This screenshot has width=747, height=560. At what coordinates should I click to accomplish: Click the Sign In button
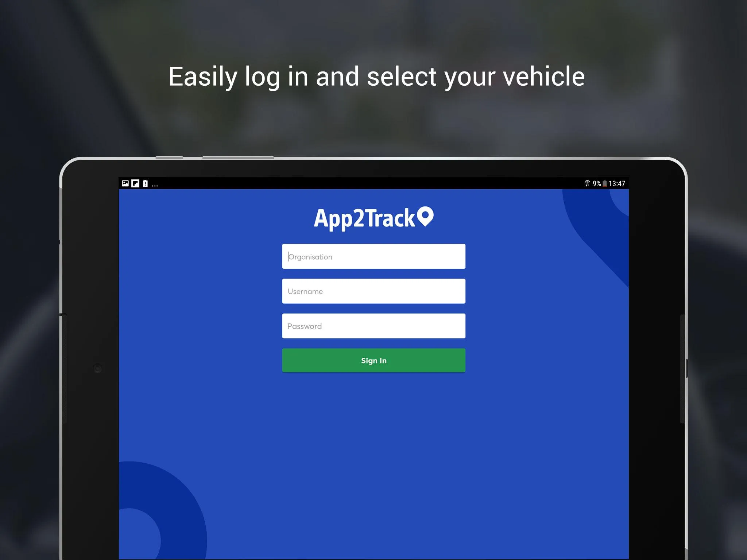[x=374, y=360]
